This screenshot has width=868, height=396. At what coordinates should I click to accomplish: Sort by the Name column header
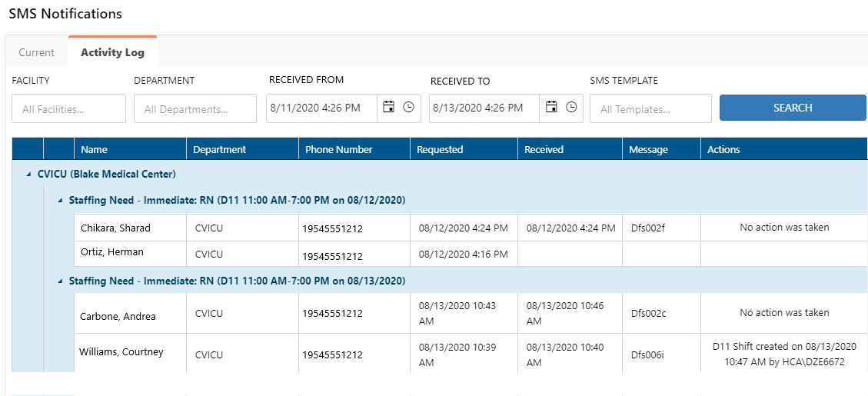[95, 150]
